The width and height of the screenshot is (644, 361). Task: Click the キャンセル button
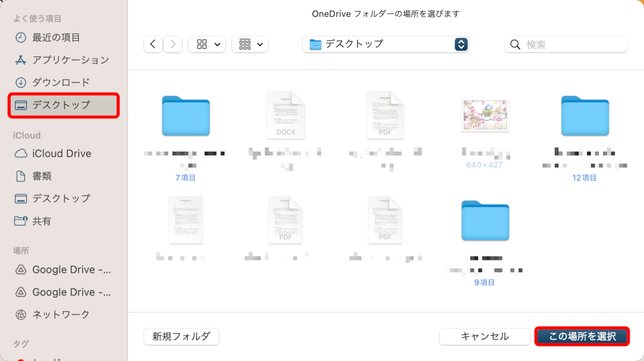[x=485, y=337]
